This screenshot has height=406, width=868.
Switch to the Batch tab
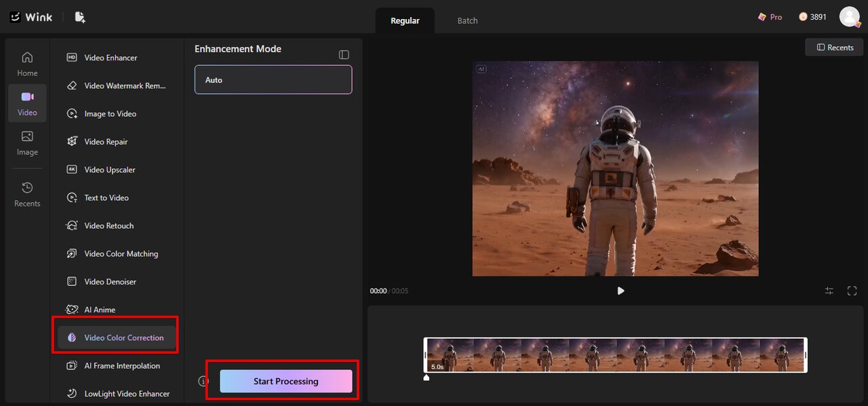tap(467, 20)
